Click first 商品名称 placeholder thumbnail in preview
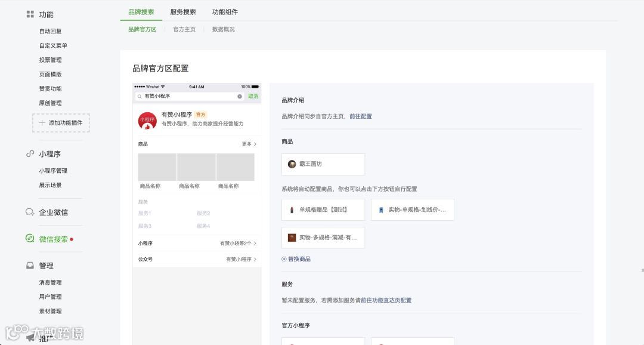This screenshot has width=644, height=345. coord(157,167)
